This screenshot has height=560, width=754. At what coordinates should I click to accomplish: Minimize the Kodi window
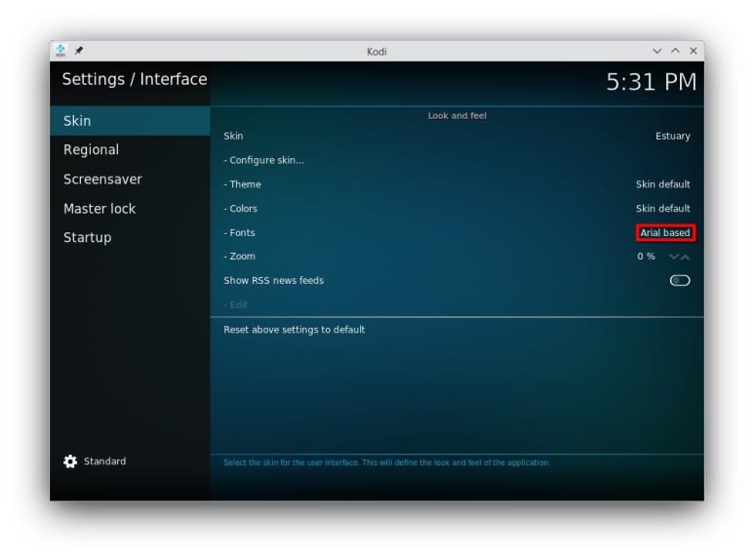pos(656,51)
